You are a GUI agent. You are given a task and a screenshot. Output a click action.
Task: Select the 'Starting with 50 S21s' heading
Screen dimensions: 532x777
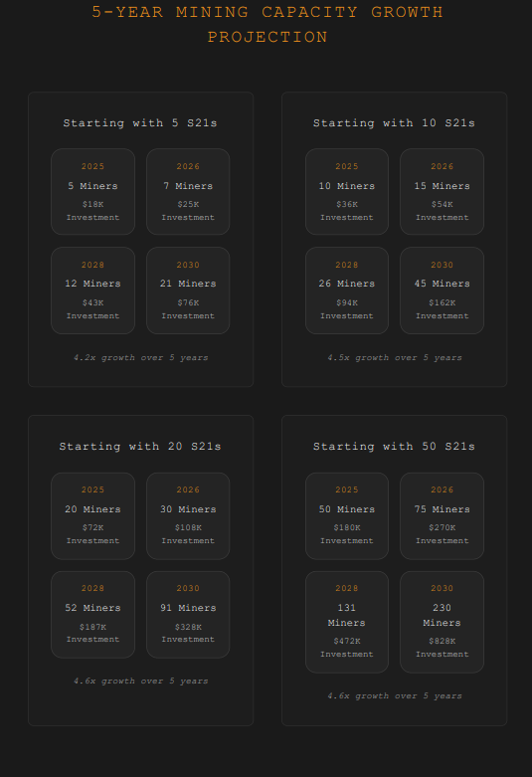394,447
